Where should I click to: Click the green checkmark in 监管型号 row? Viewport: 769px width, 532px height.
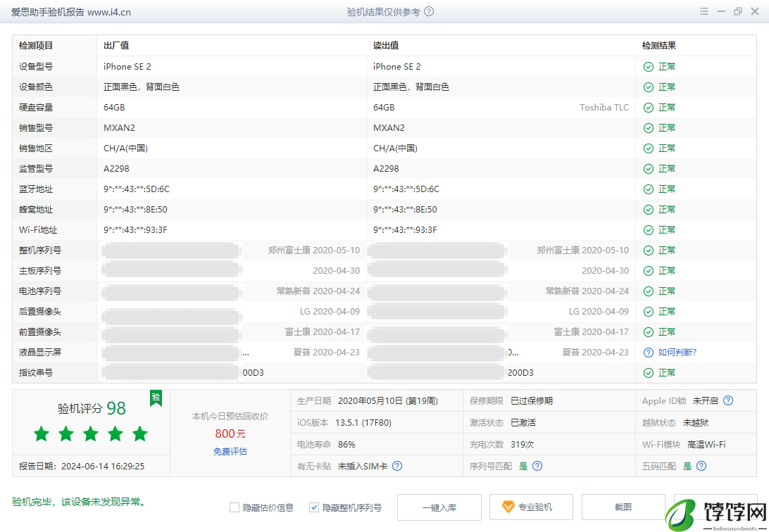coord(649,168)
